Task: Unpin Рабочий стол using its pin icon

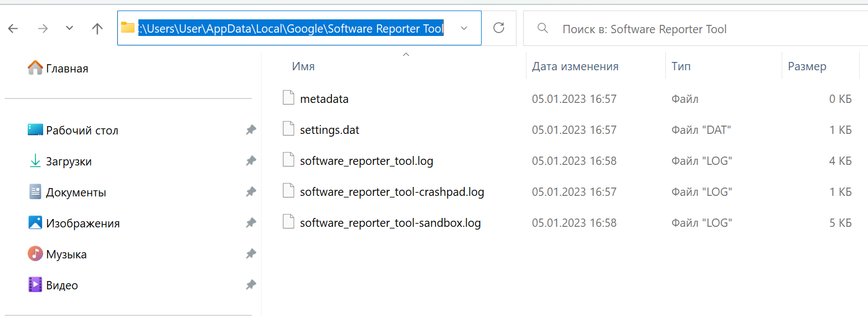Action: [251, 130]
